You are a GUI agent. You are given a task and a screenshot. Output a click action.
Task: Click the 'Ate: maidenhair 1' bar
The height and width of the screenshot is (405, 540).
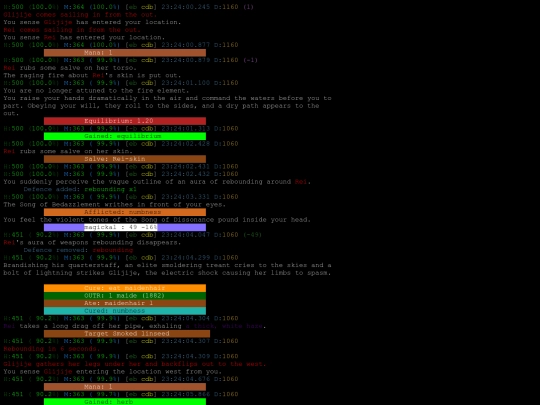pos(125,303)
